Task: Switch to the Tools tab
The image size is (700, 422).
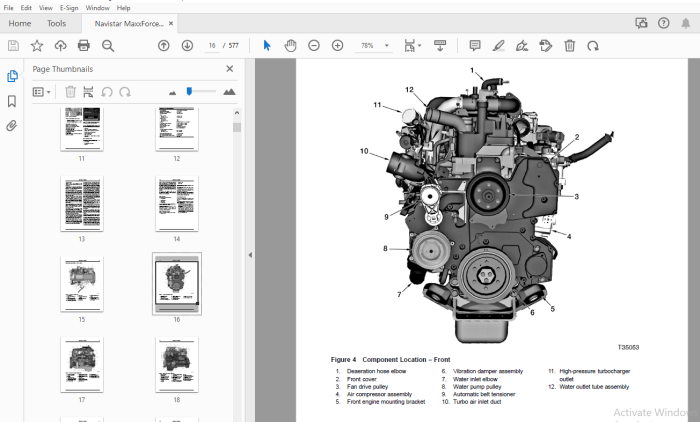Action: coord(56,24)
